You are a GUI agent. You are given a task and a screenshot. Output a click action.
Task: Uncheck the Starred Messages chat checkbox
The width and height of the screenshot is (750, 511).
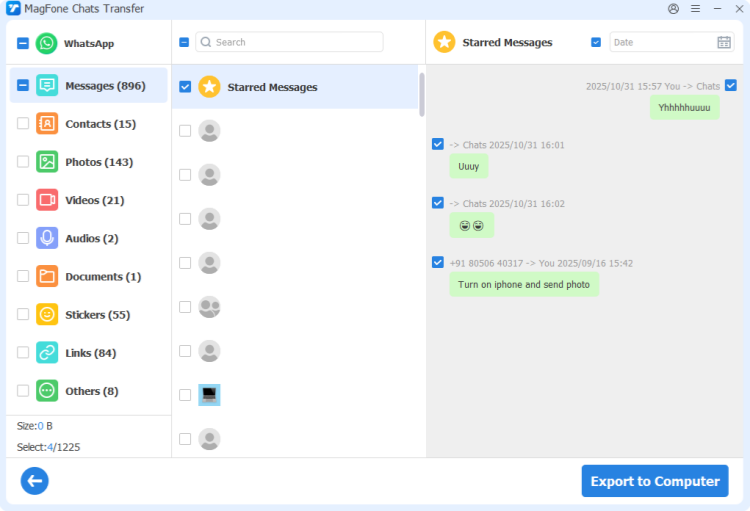pyautogui.click(x=185, y=87)
